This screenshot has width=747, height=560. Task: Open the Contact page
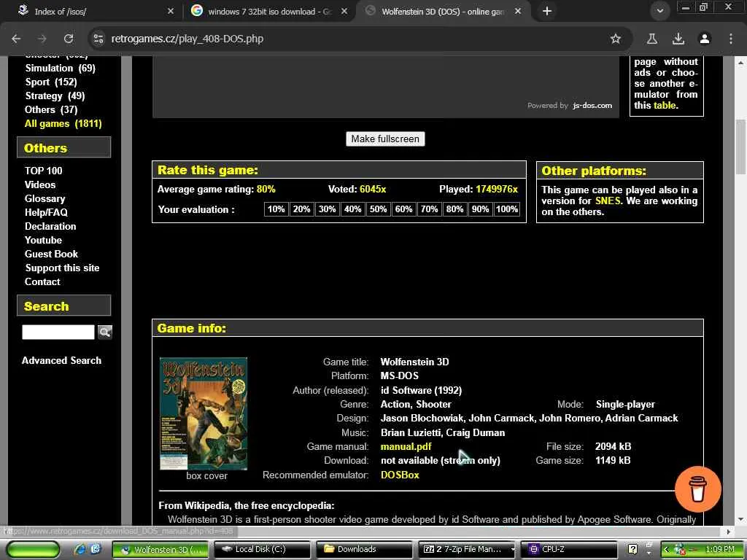tap(42, 281)
